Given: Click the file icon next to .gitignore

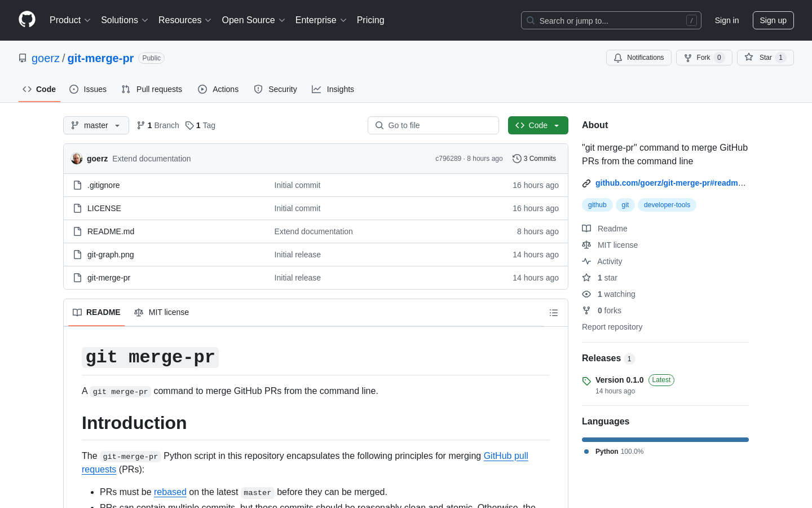Looking at the screenshot, I should [78, 185].
